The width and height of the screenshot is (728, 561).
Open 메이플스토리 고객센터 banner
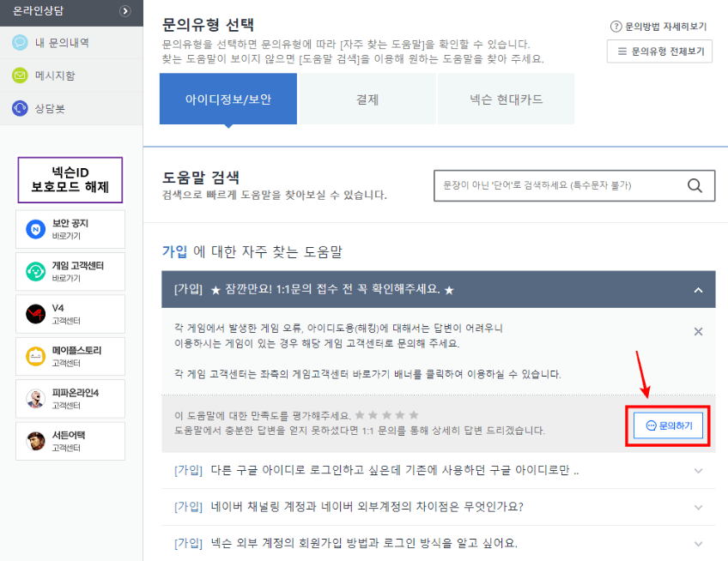tap(70, 356)
